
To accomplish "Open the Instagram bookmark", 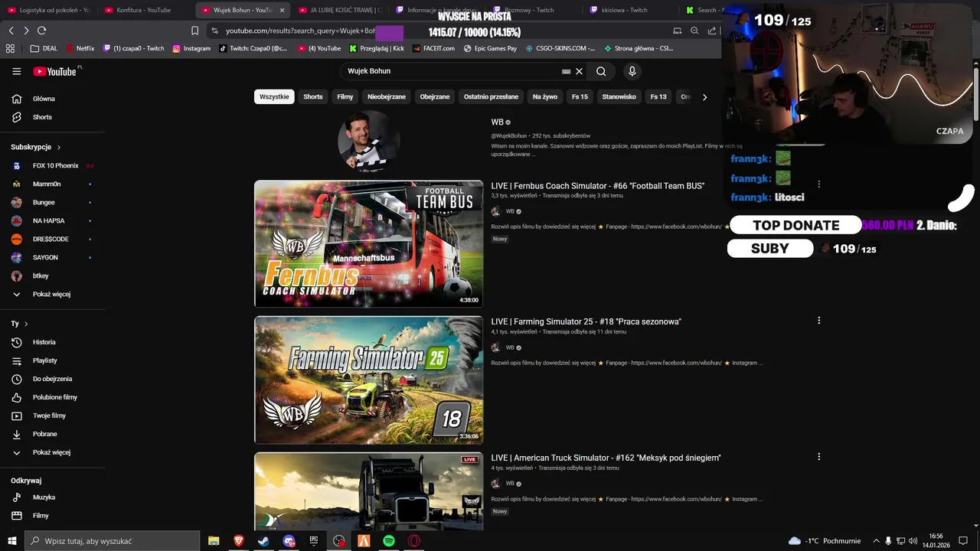I will tap(191, 48).
